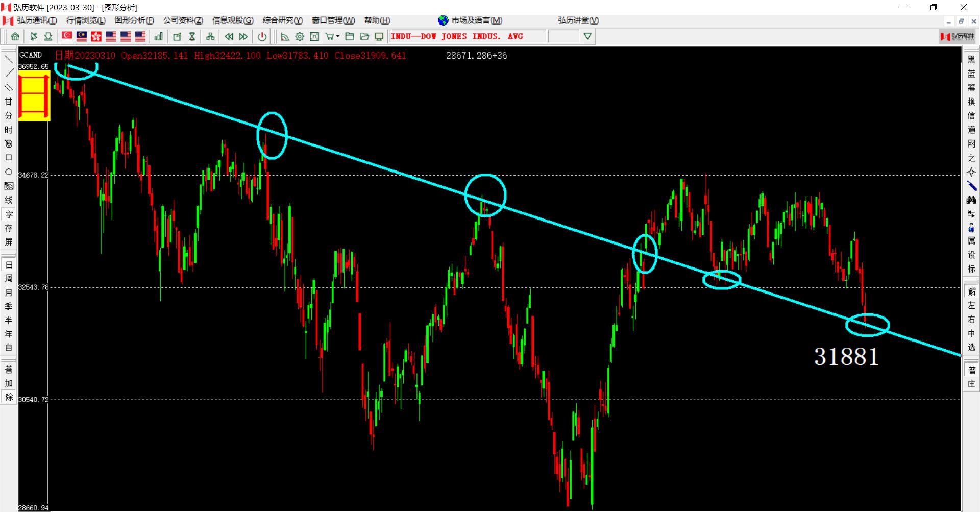Click the open folder toolbar icon
Image resolution: width=980 pixels, height=512 pixels.
[x=364, y=36]
